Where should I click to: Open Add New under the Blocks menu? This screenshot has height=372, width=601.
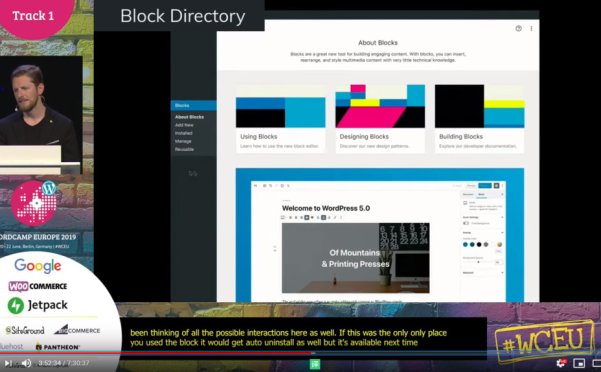[x=184, y=125]
